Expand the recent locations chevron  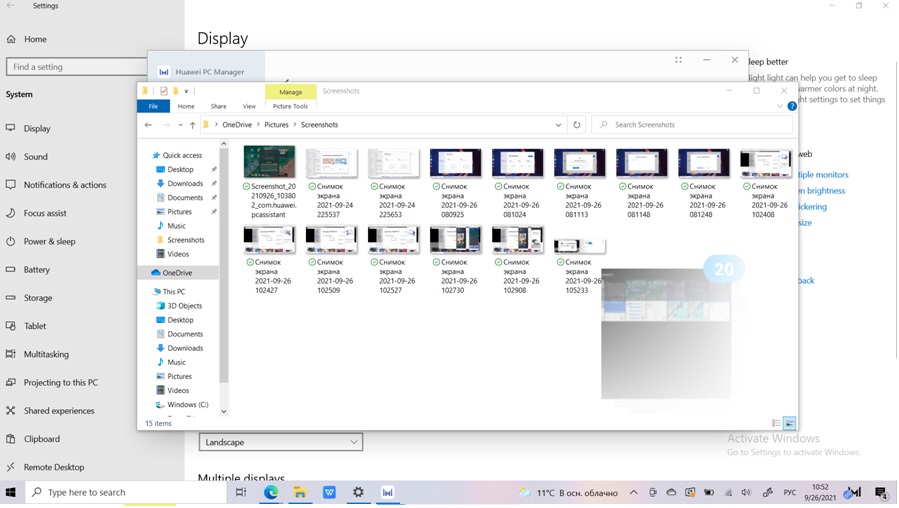(180, 125)
